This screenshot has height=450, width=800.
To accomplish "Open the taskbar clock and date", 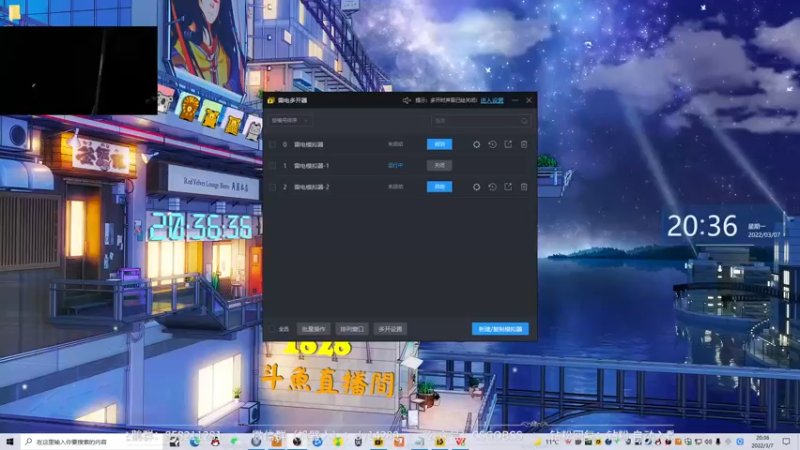I will coord(763,442).
